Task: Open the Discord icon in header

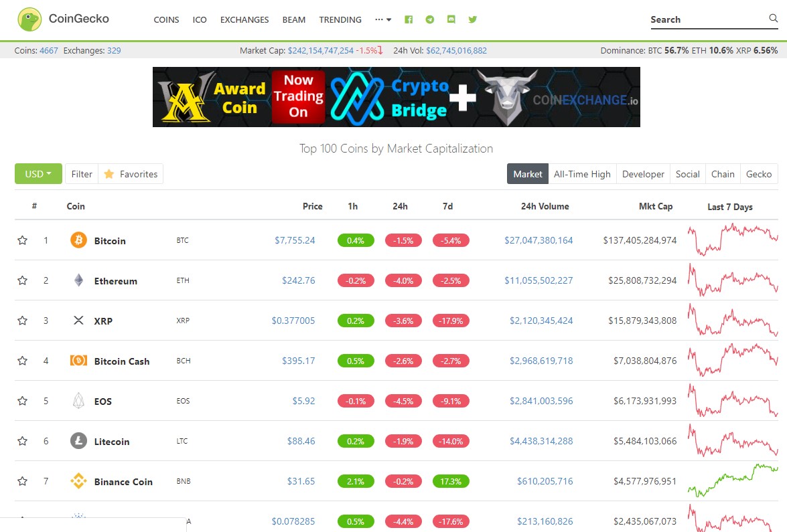Action: point(451,19)
